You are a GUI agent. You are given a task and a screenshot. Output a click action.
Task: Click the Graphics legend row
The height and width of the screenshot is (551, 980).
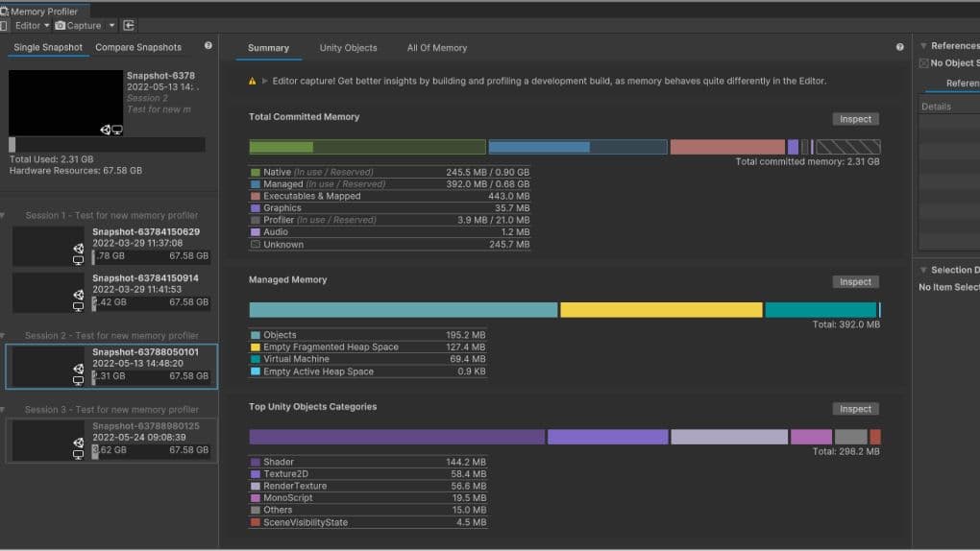coord(389,208)
